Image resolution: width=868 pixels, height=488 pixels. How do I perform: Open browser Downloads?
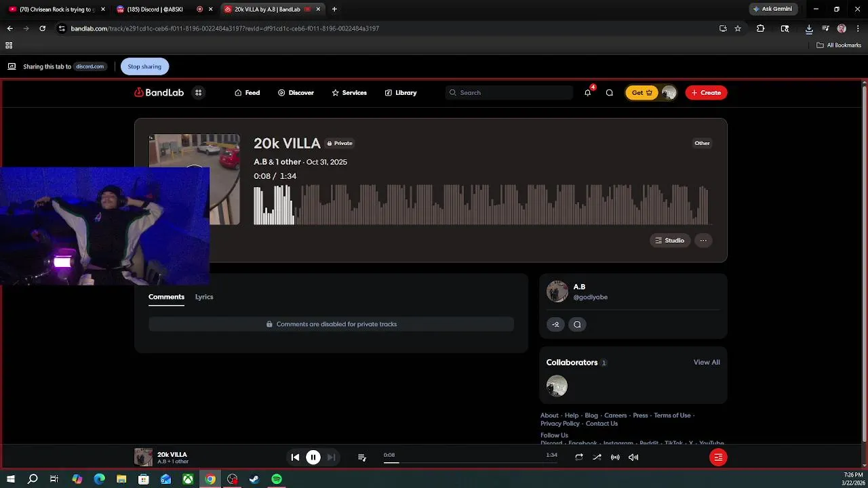click(x=809, y=28)
